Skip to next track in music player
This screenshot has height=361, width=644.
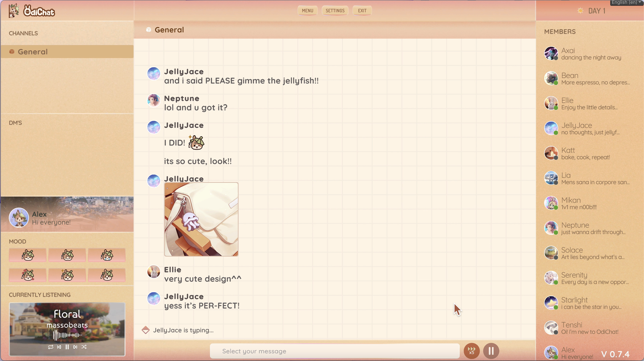(x=75, y=347)
